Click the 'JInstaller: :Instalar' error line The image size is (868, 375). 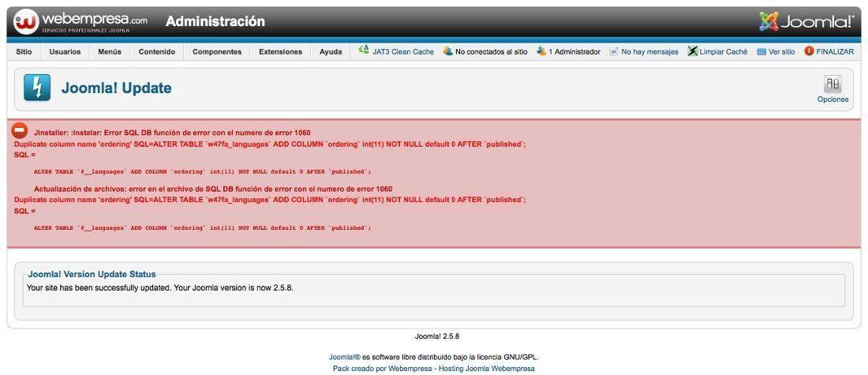click(x=172, y=133)
